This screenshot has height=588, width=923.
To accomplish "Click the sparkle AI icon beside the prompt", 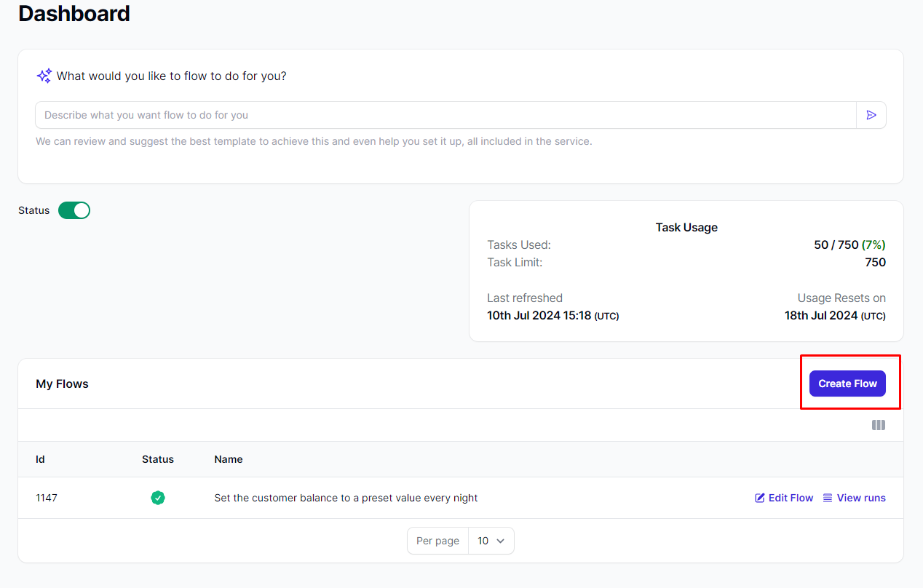I will click(x=44, y=76).
